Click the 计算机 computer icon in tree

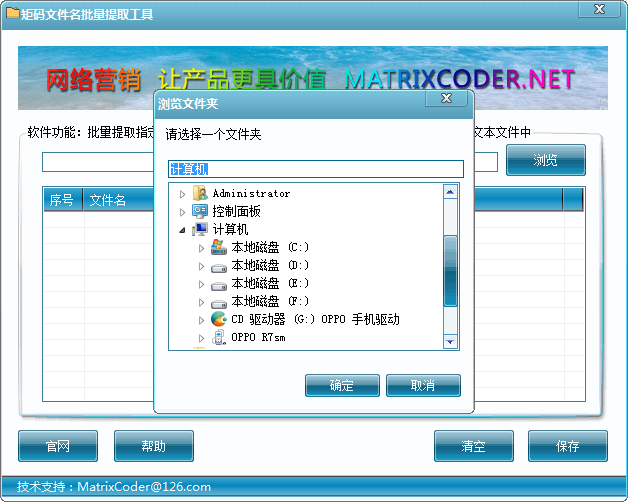pos(200,229)
